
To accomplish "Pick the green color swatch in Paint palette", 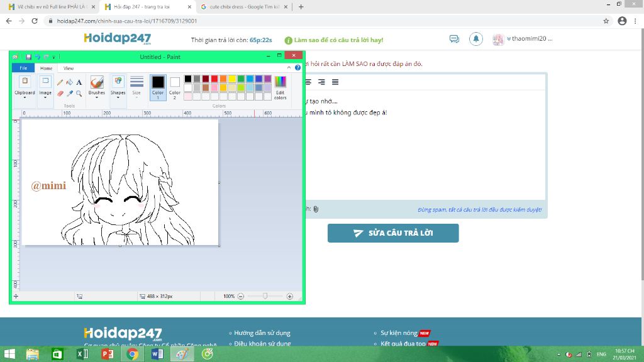I will click(241, 79).
